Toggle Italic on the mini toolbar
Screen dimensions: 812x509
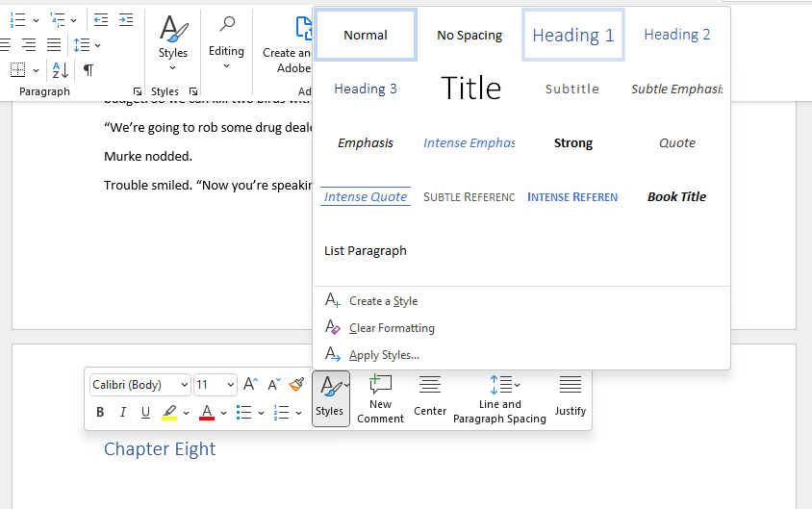123,412
